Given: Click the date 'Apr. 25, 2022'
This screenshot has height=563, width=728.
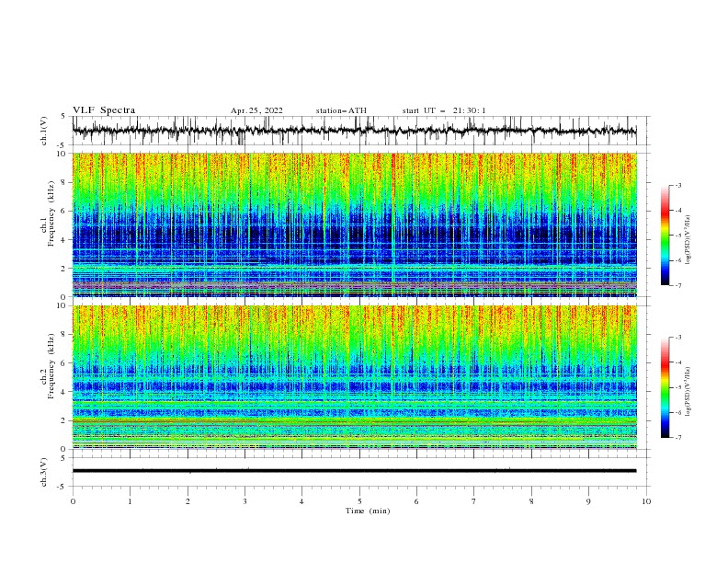Looking at the screenshot, I should click(x=256, y=110).
